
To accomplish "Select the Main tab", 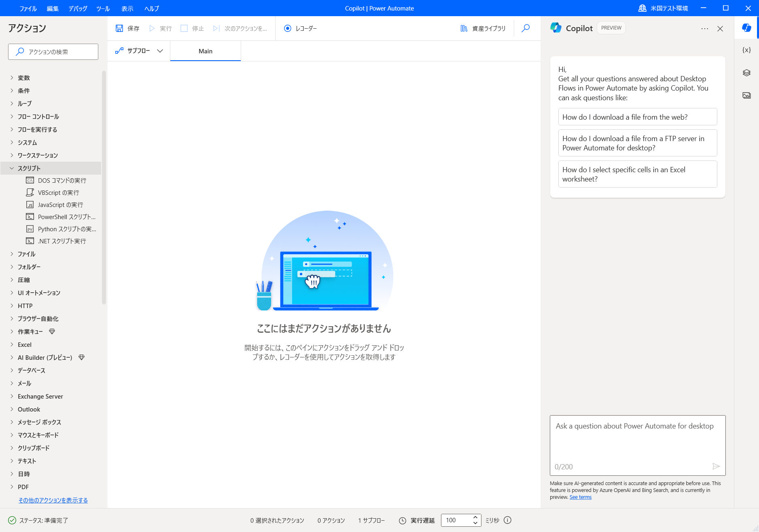I will (x=206, y=51).
